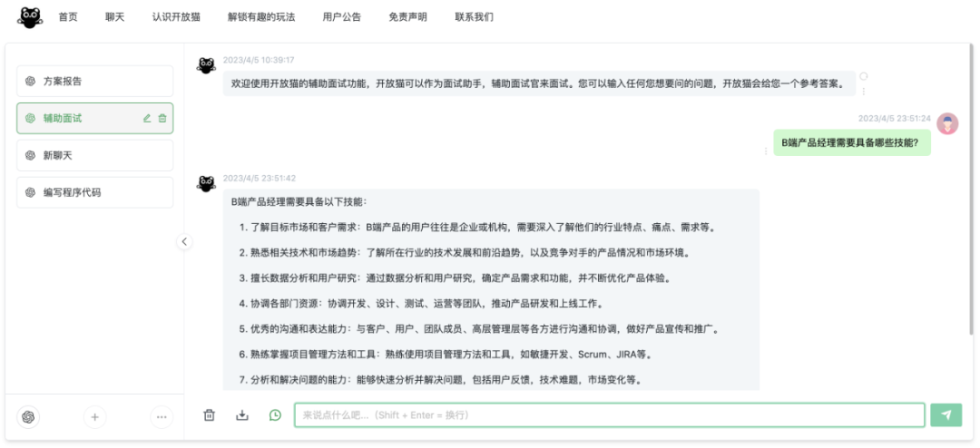Click the chat area vertical scrollbar

click(x=973, y=190)
